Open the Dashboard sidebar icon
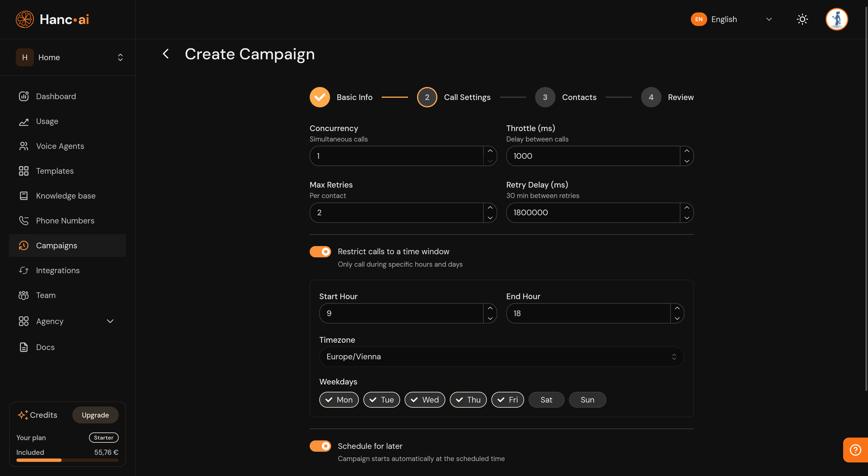This screenshot has height=476, width=868. pos(56,96)
